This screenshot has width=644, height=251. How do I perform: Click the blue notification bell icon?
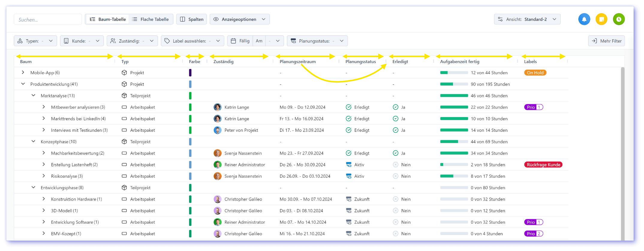click(x=584, y=20)
